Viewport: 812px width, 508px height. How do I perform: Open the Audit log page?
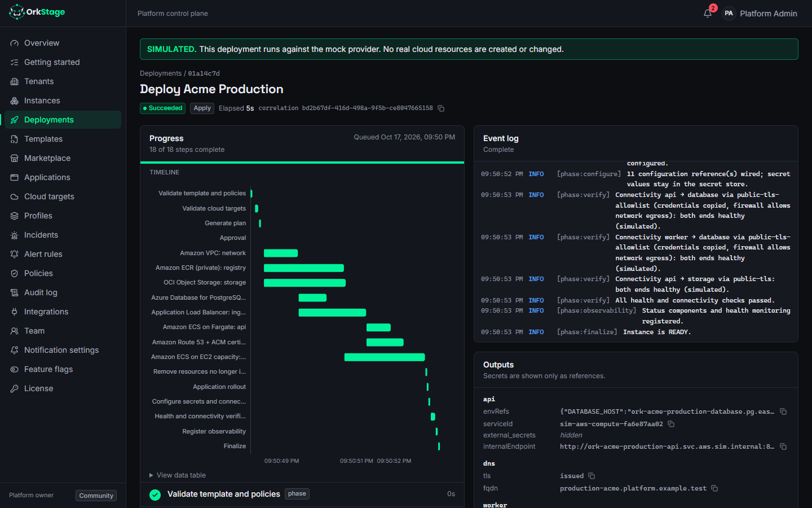pyautogui.click(x=63, y=292)
